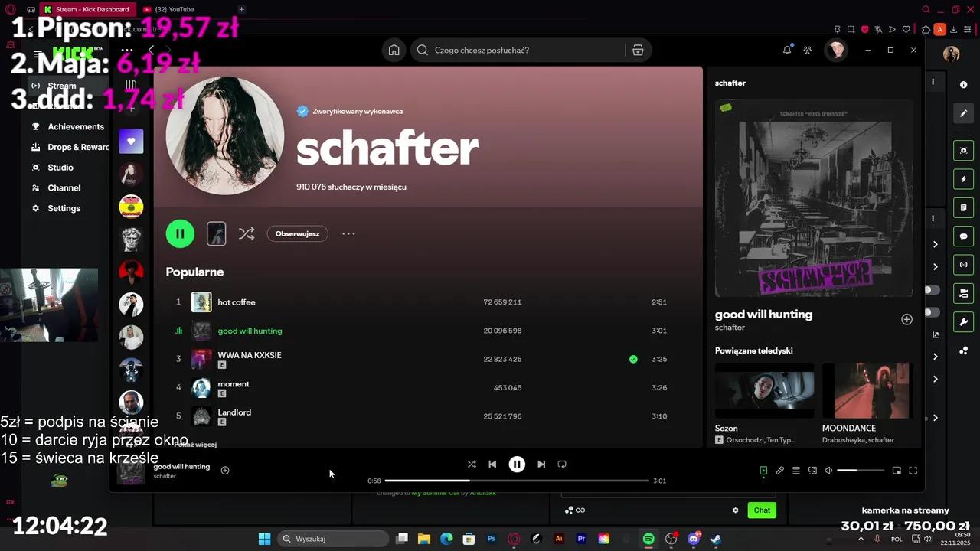The image size is (980, 551).
Task: Open Spotify three-dot app menu
Action: (127, 51)
